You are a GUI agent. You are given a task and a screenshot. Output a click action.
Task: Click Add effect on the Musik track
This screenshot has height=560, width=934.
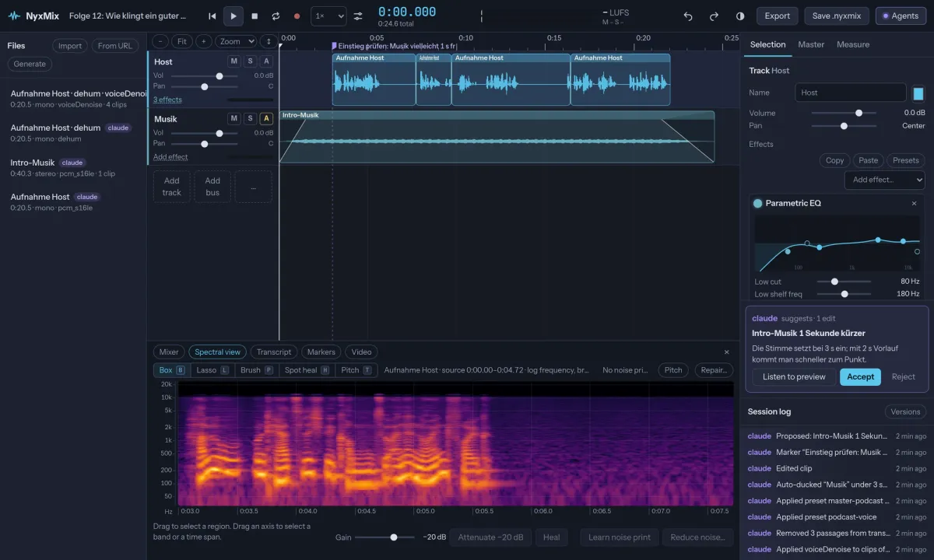coord(170,156)
